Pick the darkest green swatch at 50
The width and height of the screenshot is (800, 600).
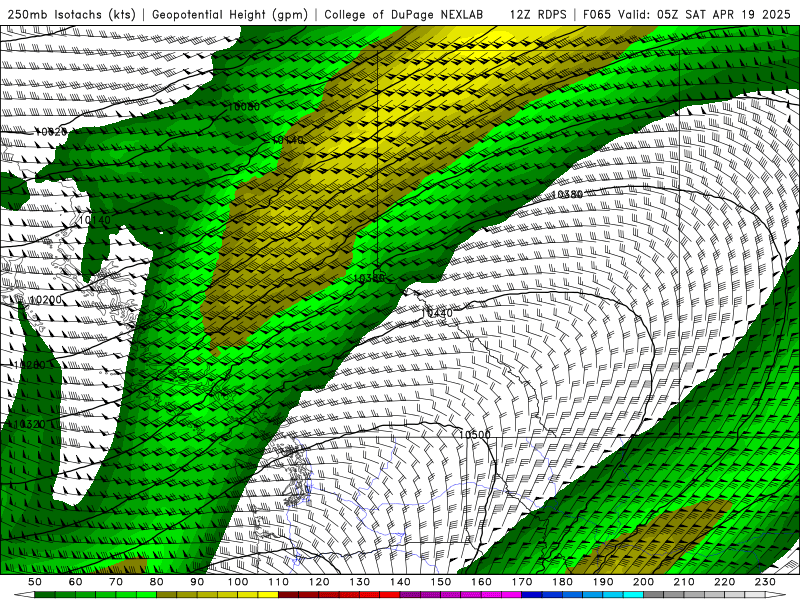(45, 595)
